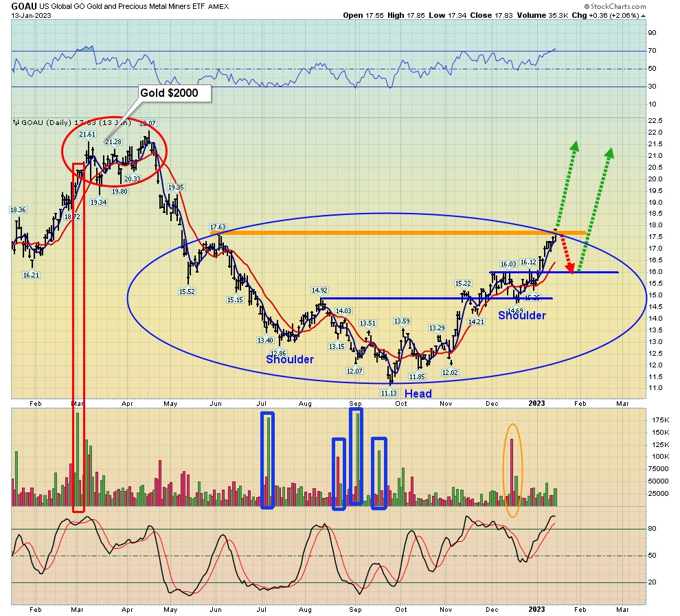Viewport: 680px width, 616px height.
Task: Click the 25000 volume axis label
Action: coord(659,494)
